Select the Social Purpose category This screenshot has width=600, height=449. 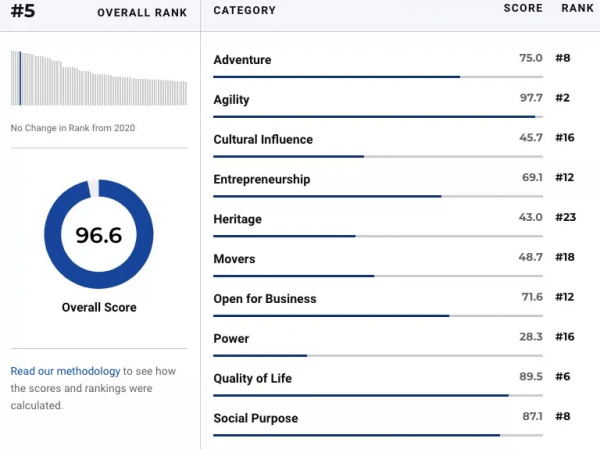coord(256,418)
